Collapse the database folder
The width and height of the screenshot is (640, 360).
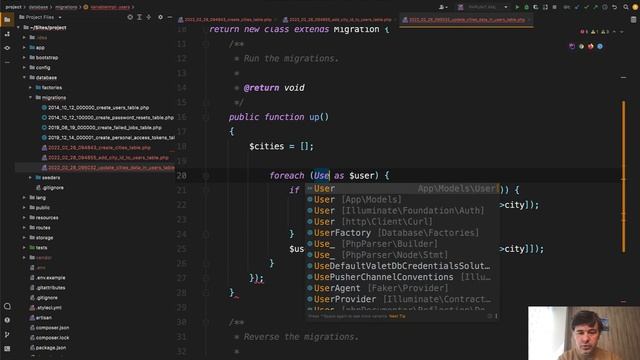coord(24,78)
